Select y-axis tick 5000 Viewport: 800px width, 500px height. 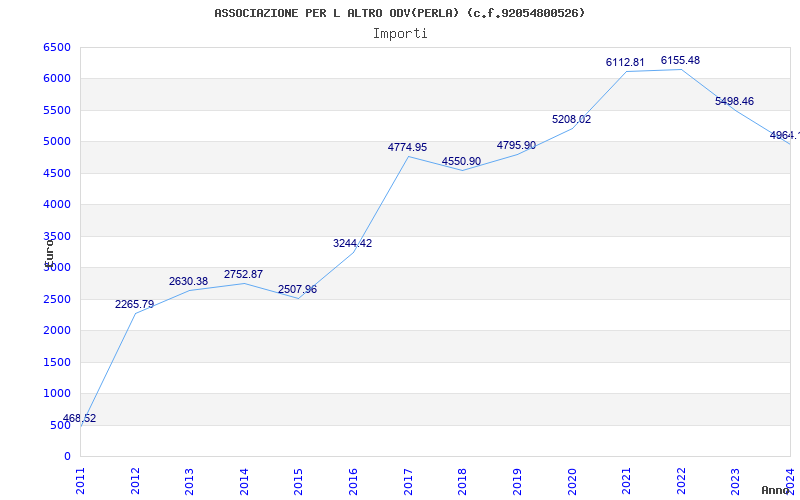[57, 141]
